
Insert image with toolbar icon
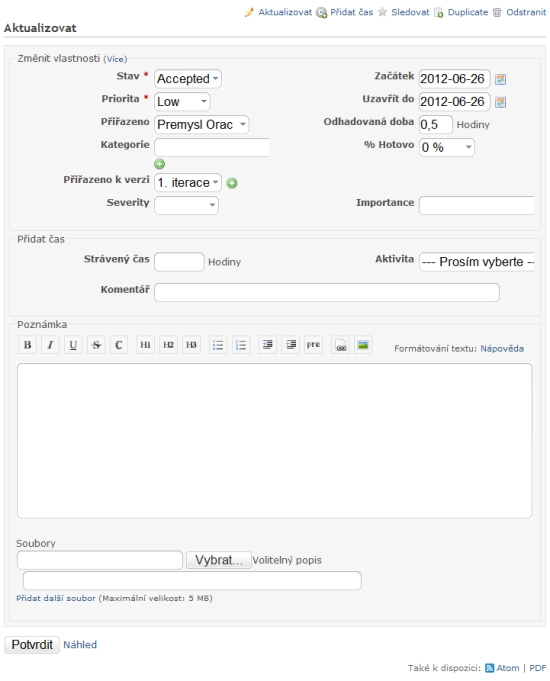363,345
